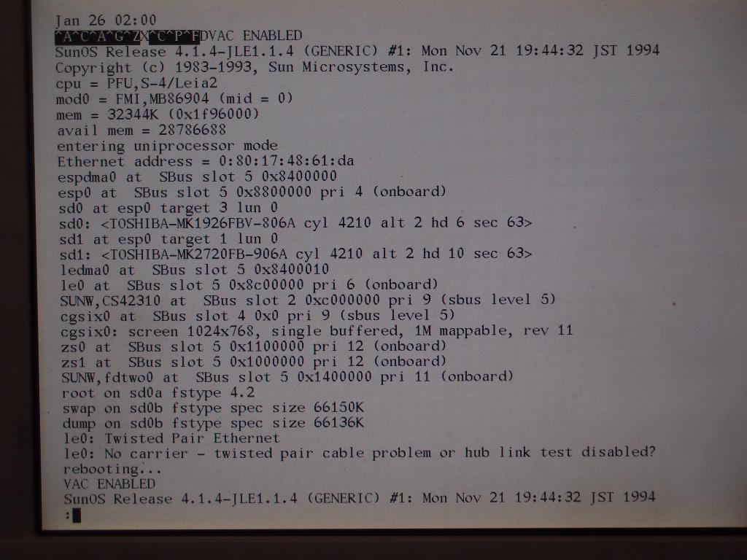Click the block cursor at the prompt
Screen dimensions: 747x560
(77, 516)
